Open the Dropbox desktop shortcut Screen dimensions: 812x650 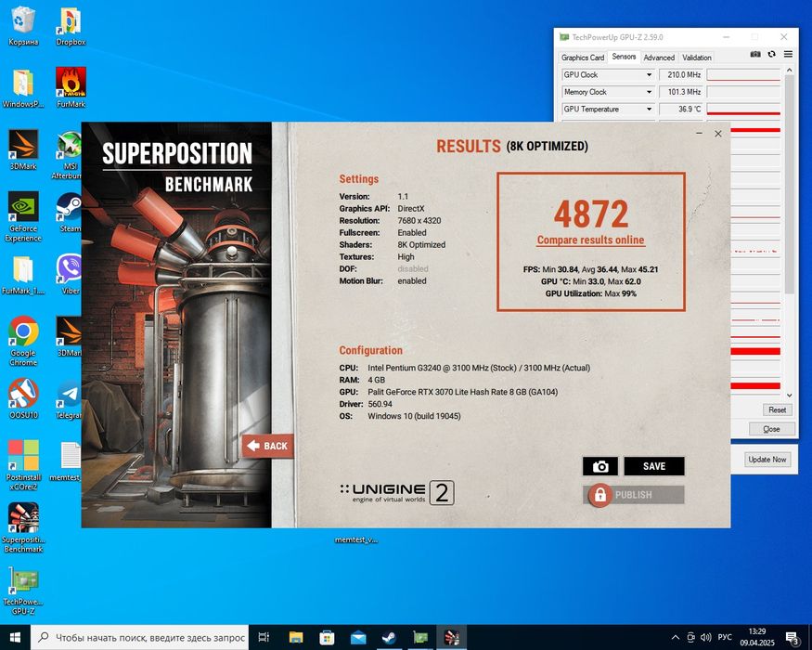71,26
